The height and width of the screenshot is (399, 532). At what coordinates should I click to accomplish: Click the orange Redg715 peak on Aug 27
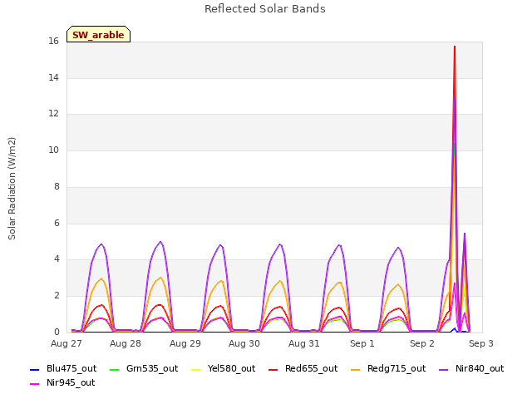coord(101,278)
